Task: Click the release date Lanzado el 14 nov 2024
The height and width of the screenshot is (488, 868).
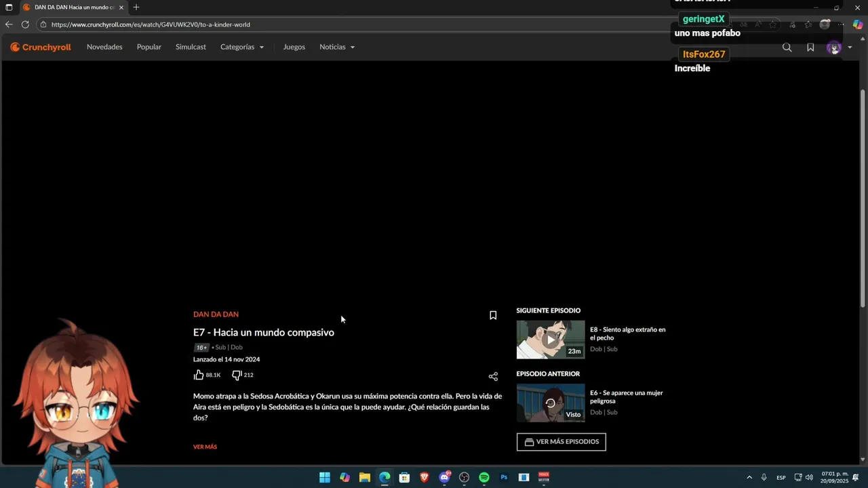Action: coord(226,359)
